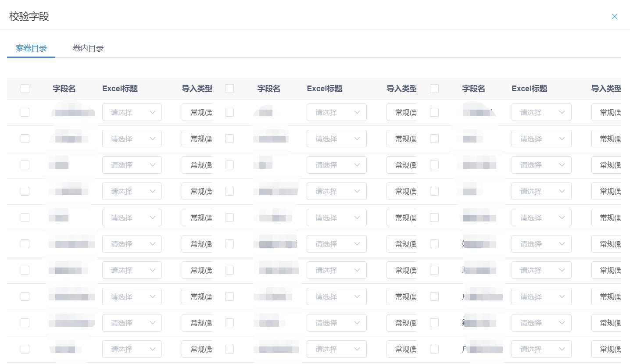Tick the select-all checkbox in rightmost table header
The height and width of the screenshot is (364, 630).
point(434,89)
